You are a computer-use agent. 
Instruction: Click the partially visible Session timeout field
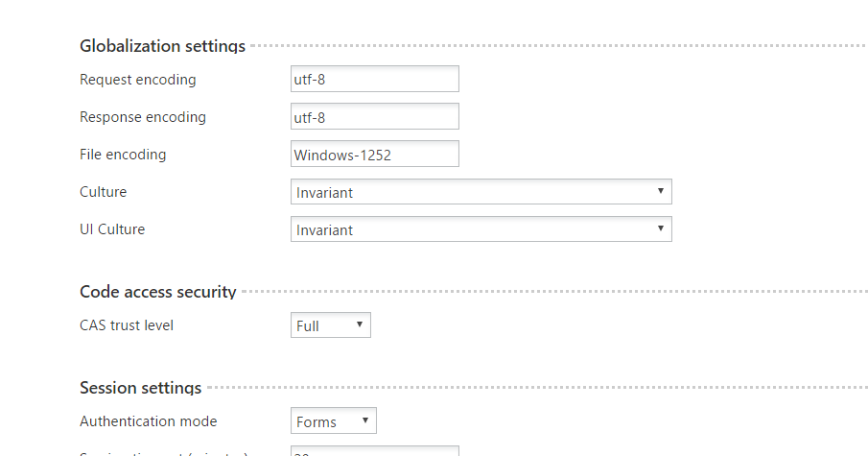[x=374, y=451]
